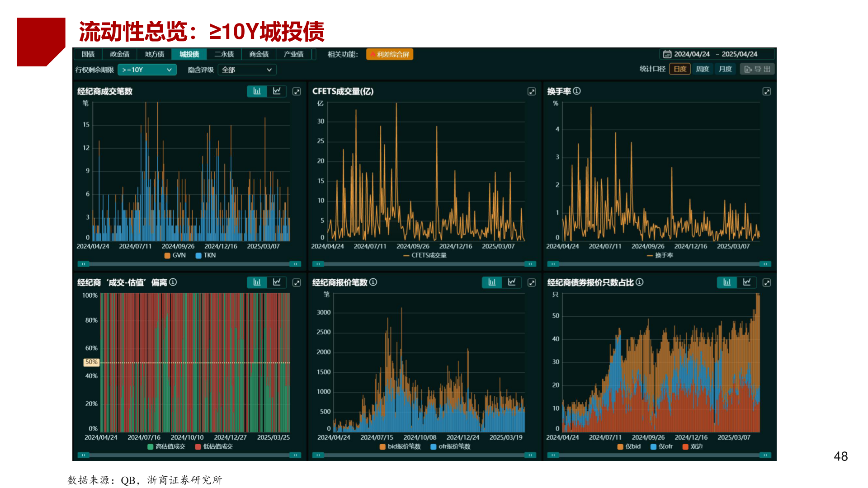
Task: Switch statistics interval to 月度
Action: (725, 69)
